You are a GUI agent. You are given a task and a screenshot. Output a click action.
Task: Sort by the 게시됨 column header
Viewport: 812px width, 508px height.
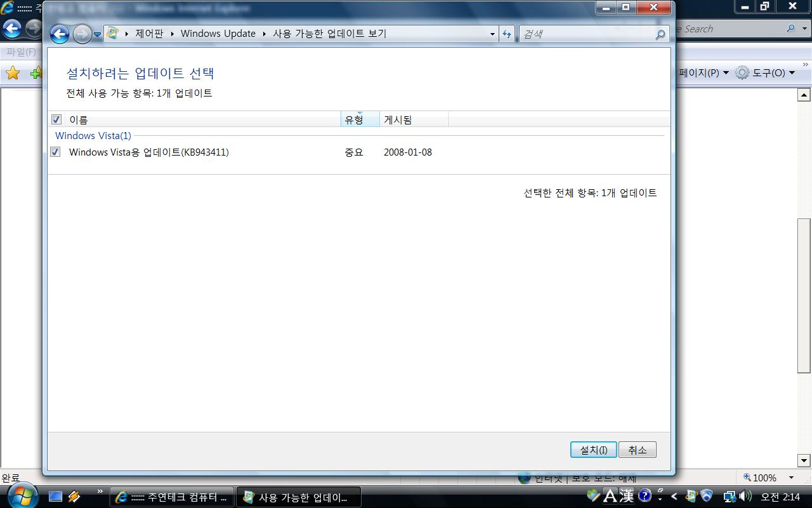pyautogui.click(x=414, y=119)
